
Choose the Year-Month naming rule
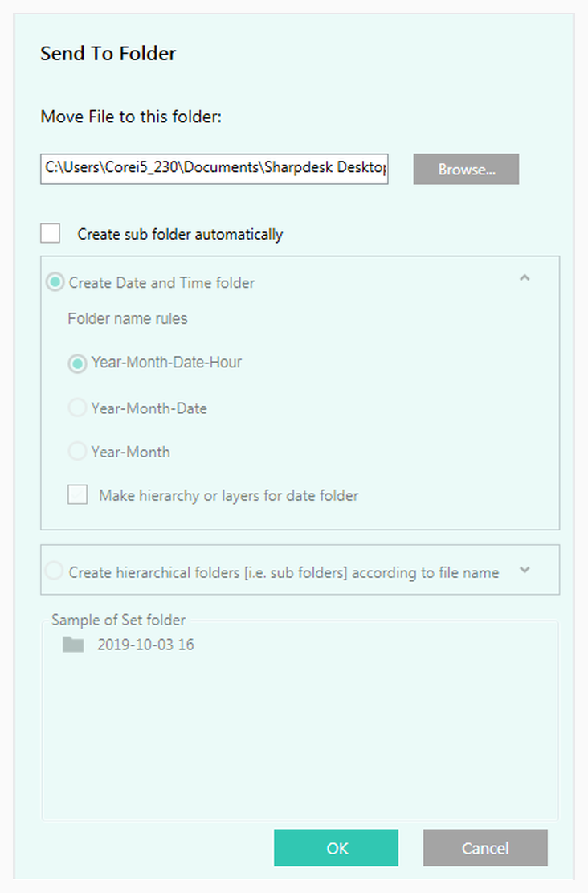point(77,452)
